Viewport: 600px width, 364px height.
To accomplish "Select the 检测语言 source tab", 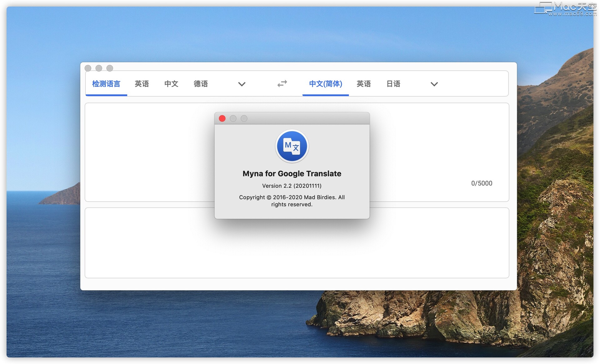I will [106, 84].
